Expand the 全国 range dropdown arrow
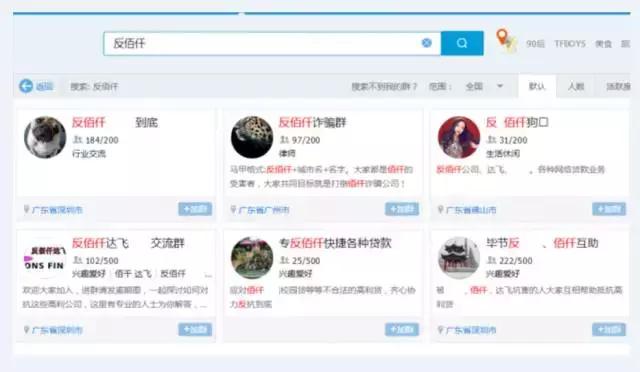 point(500,86)
